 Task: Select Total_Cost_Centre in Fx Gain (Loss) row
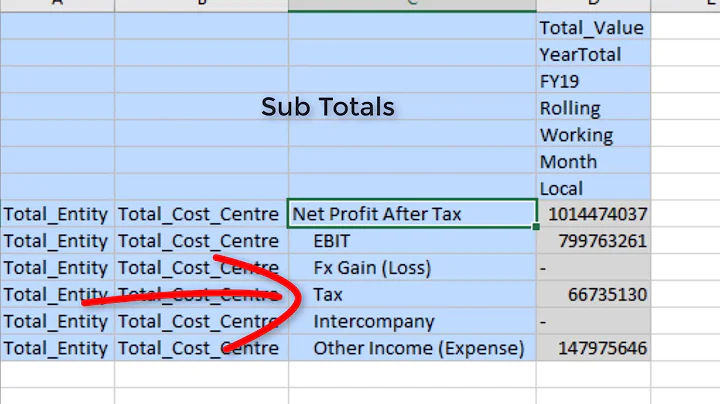point(201,267)
